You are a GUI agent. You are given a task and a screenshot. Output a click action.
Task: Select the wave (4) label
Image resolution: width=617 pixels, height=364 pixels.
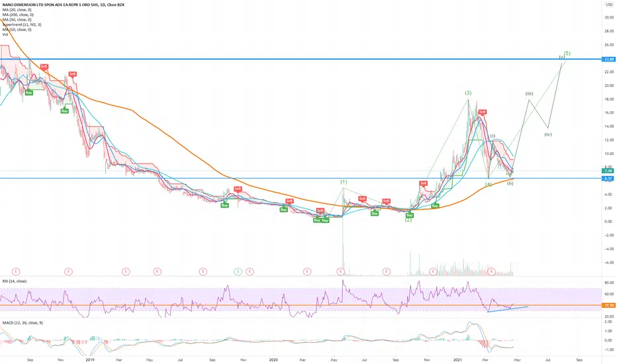pyautogui.click(x=489, y=184)
